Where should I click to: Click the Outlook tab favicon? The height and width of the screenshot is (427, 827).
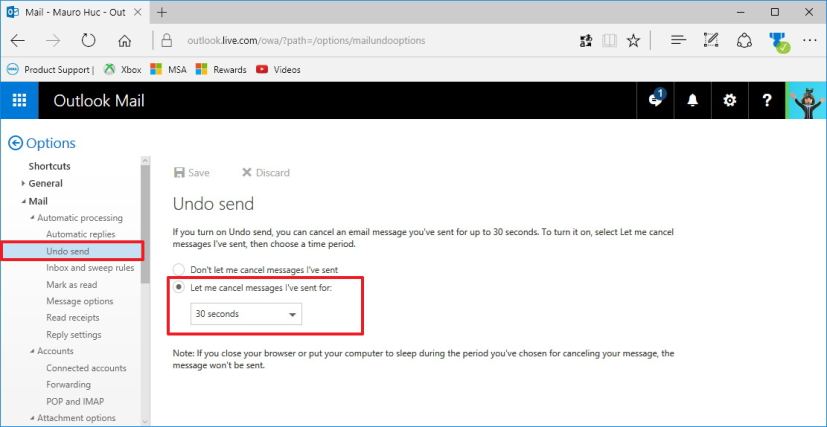(12, 12)
